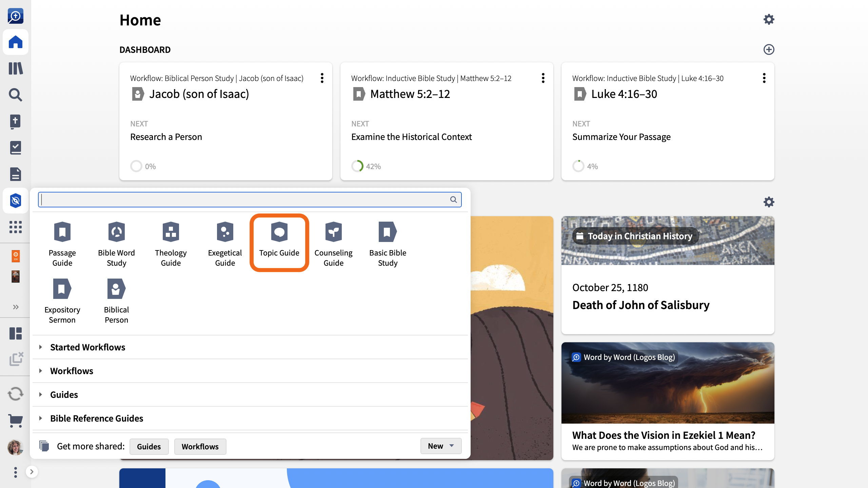Viewport: 868px width, 488px height.
Task: Open the Layouts icon in sidebar
Action: click(x=16, y=333)
